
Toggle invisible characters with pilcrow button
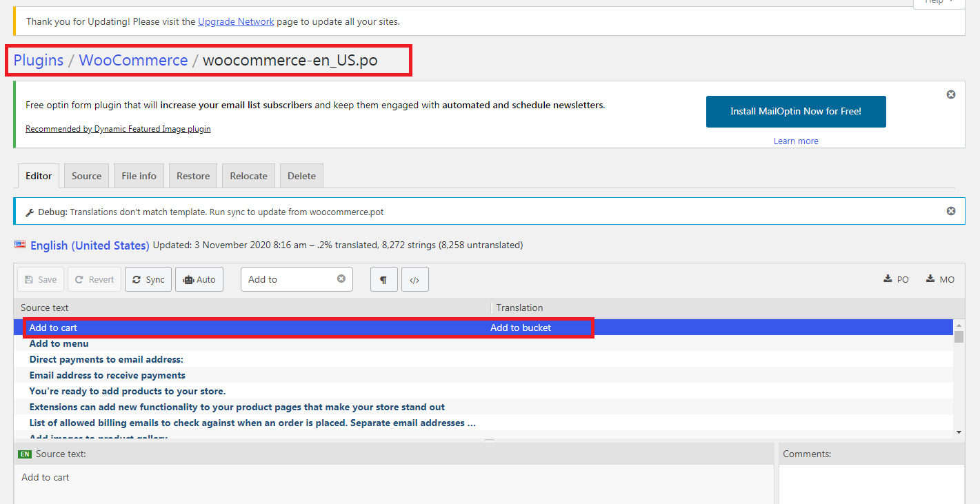point(383,279)
